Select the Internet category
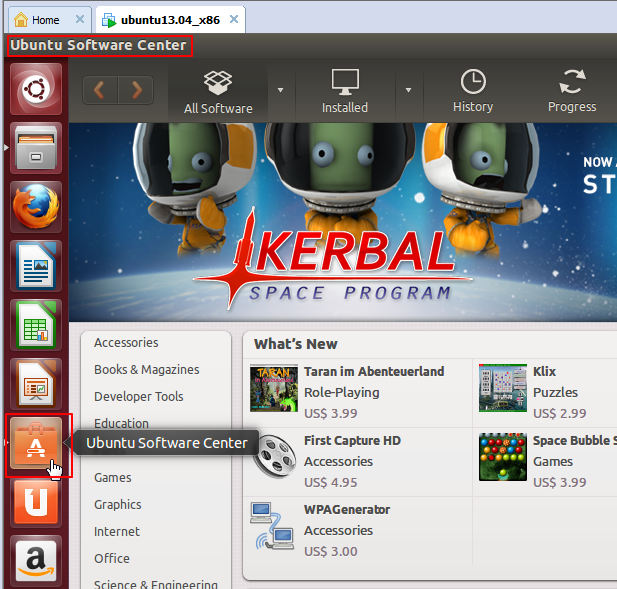This screenshot has width=617, height=589. pyautogui.click(x=117, y=532)
